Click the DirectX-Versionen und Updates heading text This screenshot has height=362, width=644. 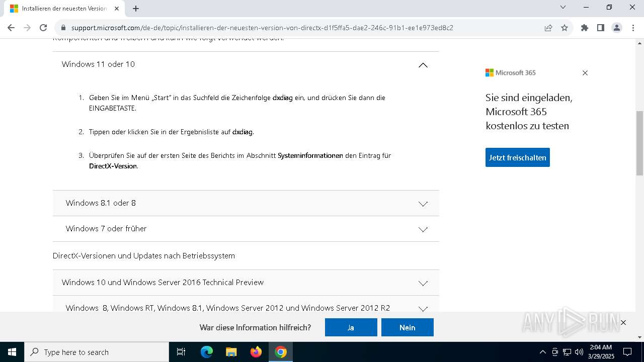click(x=144, y=256)
